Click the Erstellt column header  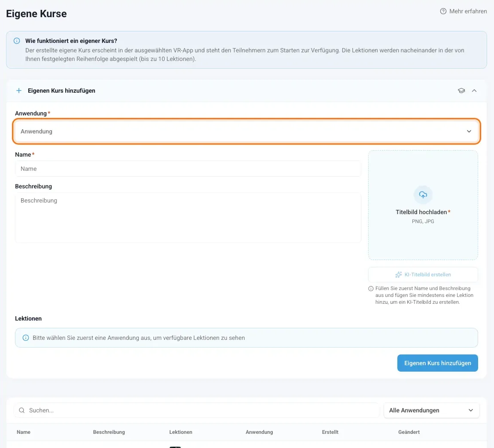(330, 432)
